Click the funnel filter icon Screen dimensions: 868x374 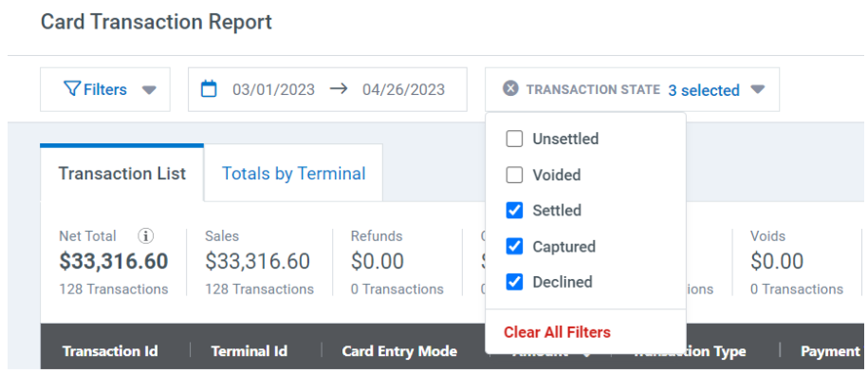pyautogui.click(x=72, y=89)
